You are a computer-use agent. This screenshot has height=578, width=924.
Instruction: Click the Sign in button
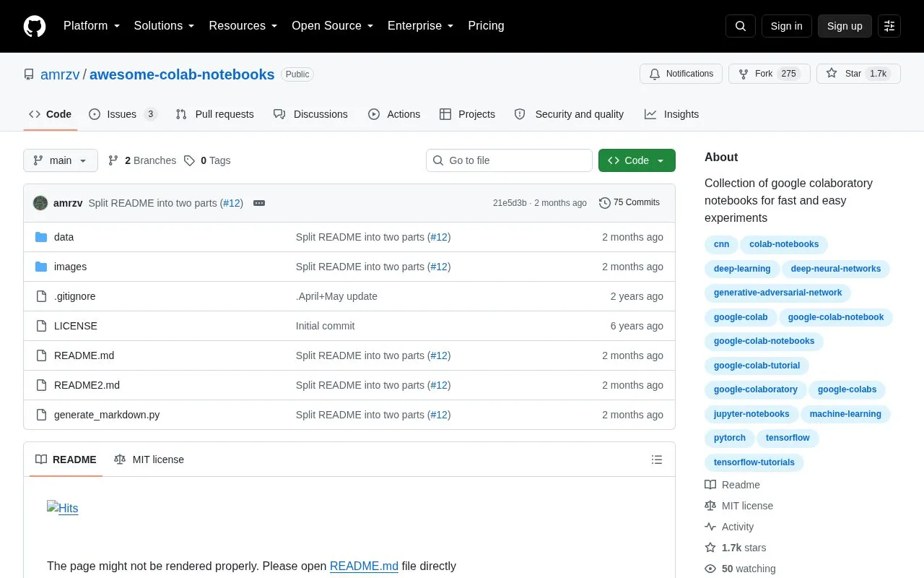coord(786,26)
